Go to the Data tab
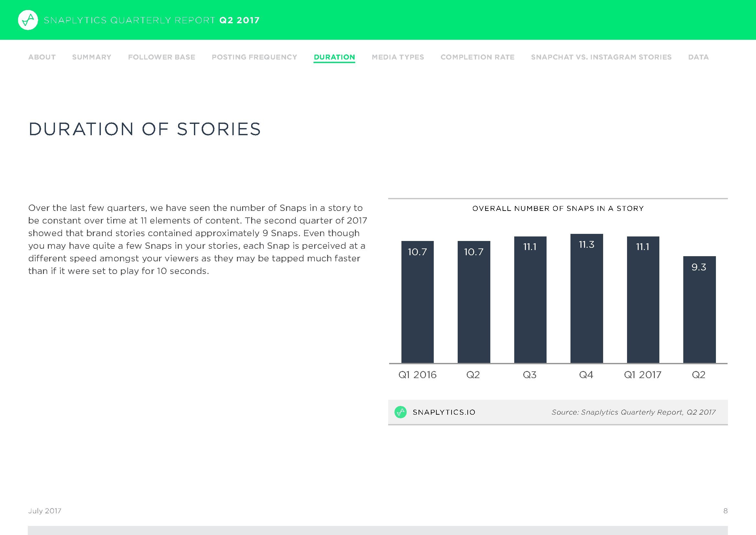Image resolution: width=756 pixels, height=535 pixels. (698, 57)
